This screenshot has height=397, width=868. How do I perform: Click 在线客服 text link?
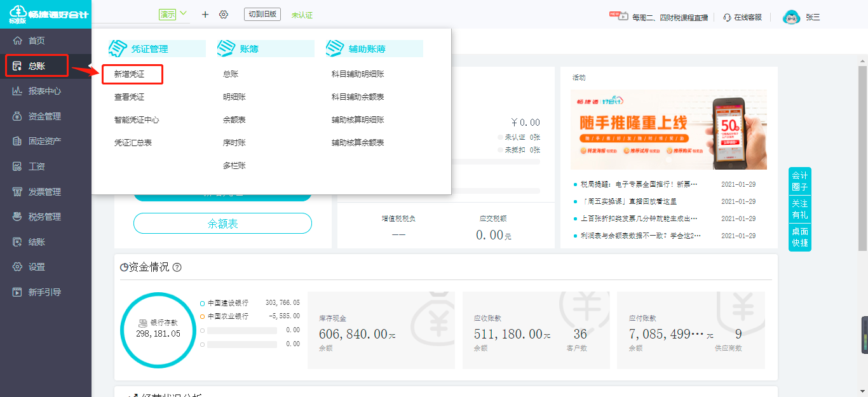[748, 18]
